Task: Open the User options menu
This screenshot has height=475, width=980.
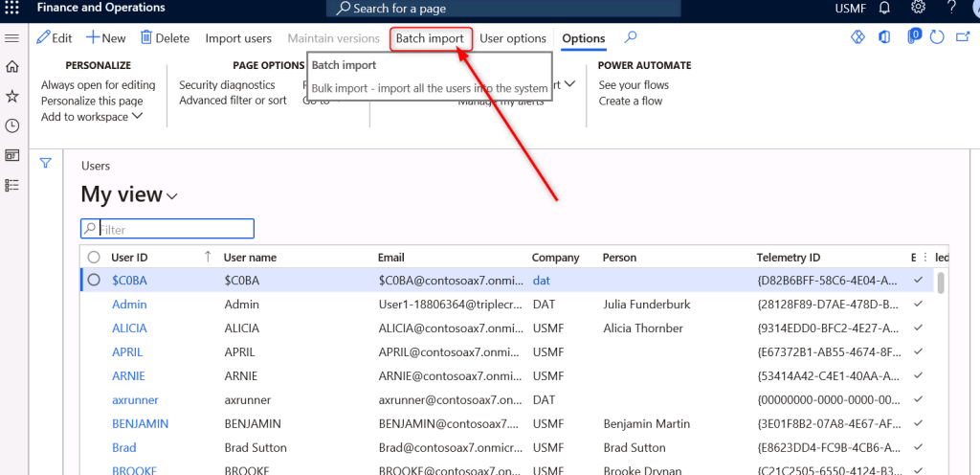Action: pos(513,38)
